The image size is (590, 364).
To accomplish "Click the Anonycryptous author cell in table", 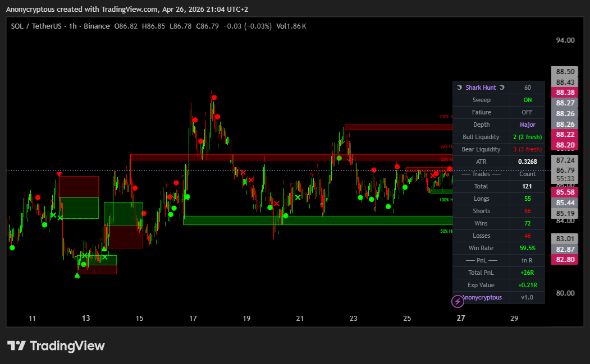I will click(481, 297).
